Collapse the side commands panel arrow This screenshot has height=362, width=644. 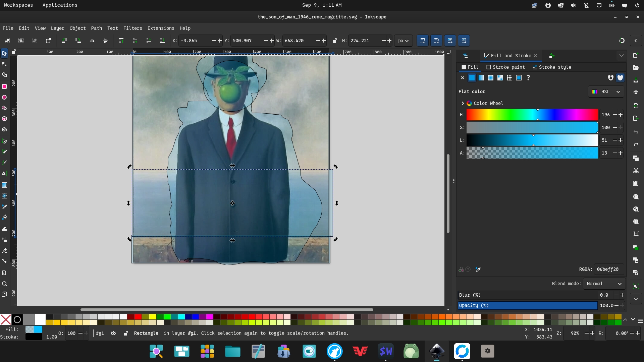636,41
